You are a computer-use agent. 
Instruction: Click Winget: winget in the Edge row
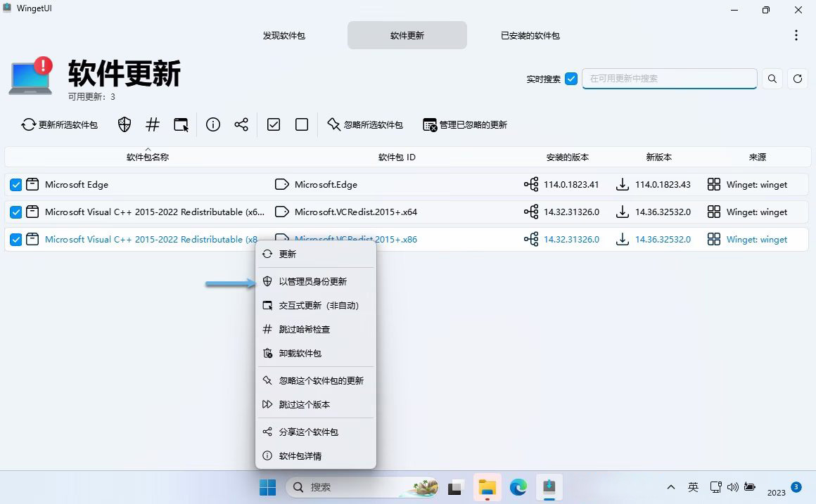(757, 185)
